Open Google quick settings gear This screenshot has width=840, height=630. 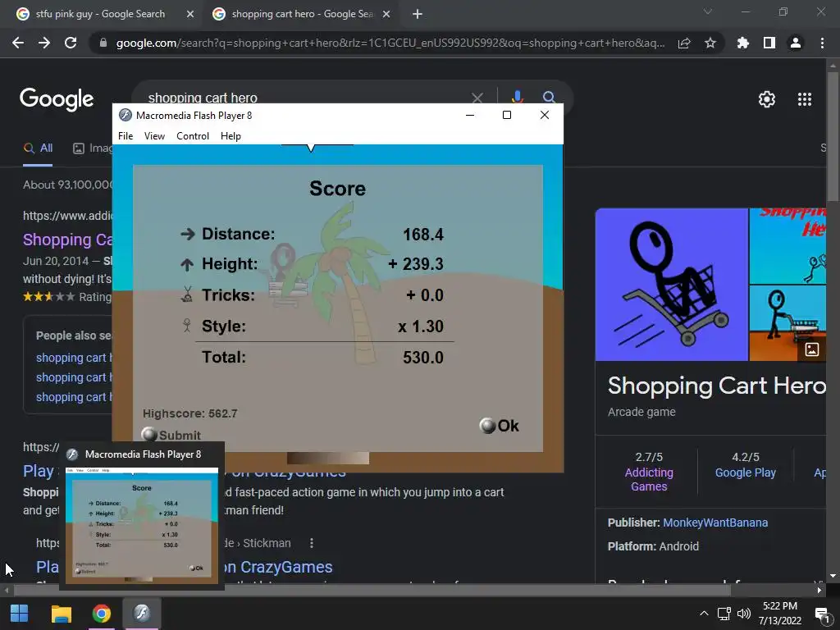coord(767,99)
